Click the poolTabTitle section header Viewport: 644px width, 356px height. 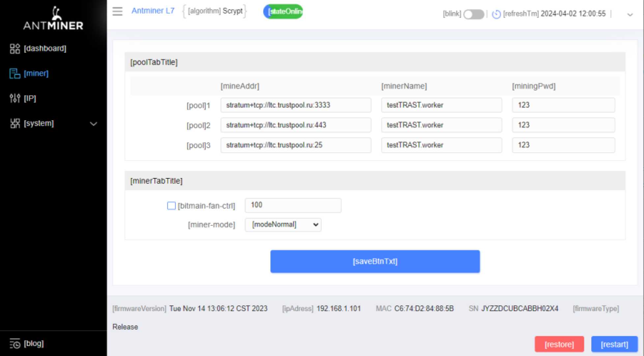pyautogui.click(x=375, y=62)
